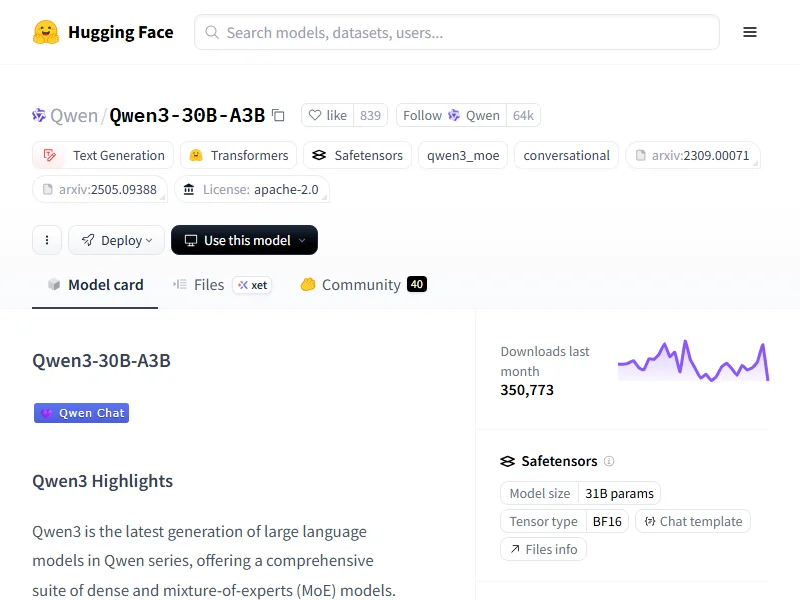Select the Model card tab
800x600 pixels.
pos(95,285)
